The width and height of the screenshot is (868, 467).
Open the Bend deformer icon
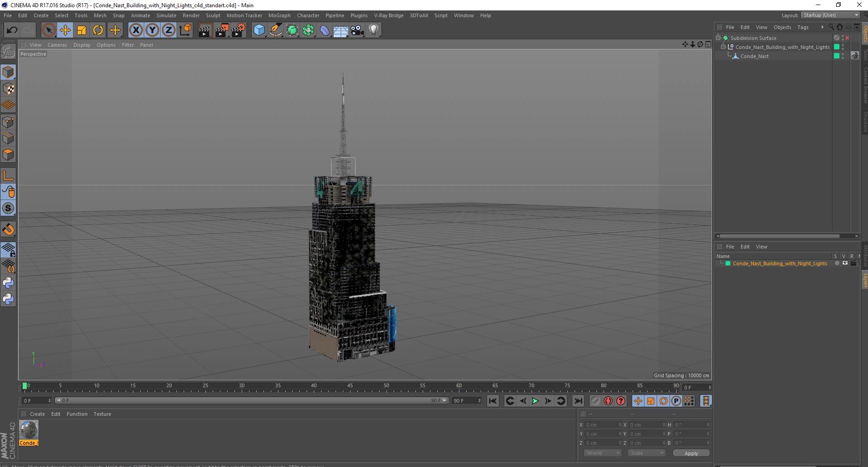coord(325,30)
